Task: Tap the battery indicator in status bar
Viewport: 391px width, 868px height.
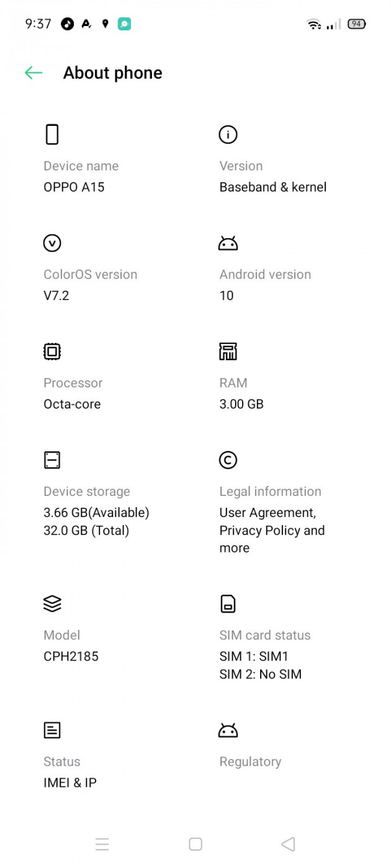Action: [x=356, y=24]
